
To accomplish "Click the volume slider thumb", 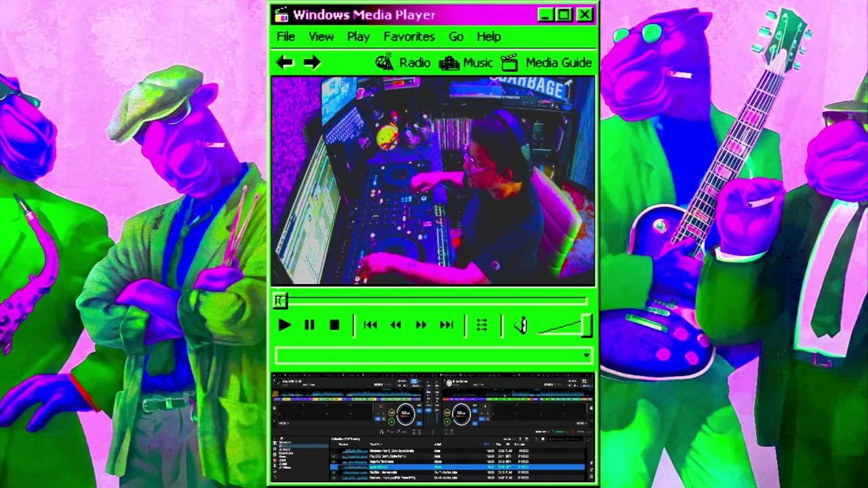I will (x=587, y=325).
